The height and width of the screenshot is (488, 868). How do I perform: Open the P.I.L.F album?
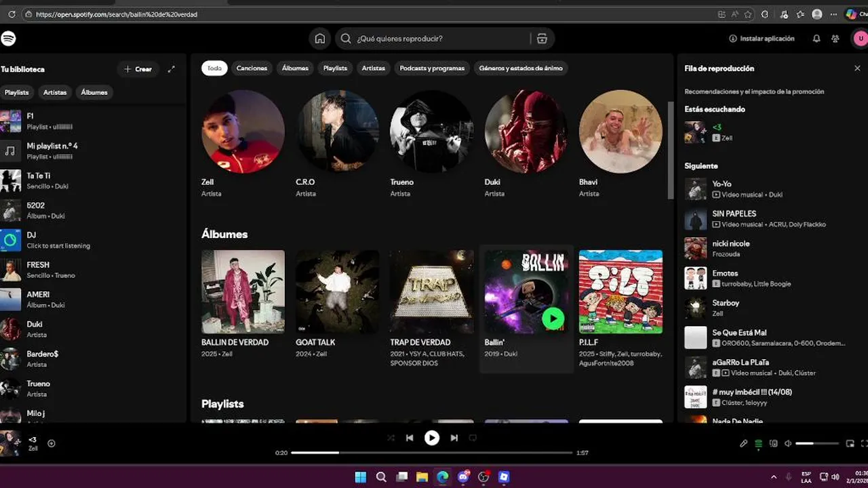620,308
